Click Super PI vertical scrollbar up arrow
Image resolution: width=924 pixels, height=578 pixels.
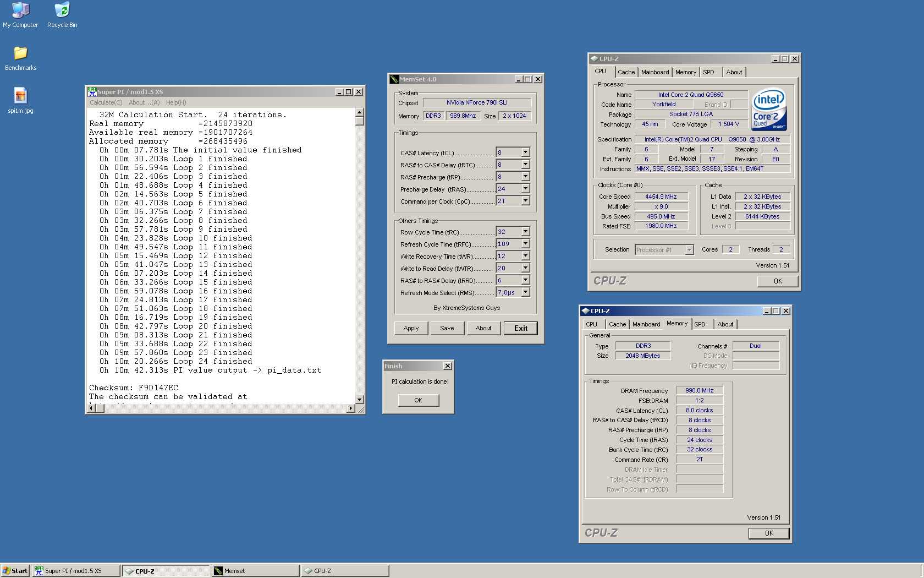coord(359,112)
